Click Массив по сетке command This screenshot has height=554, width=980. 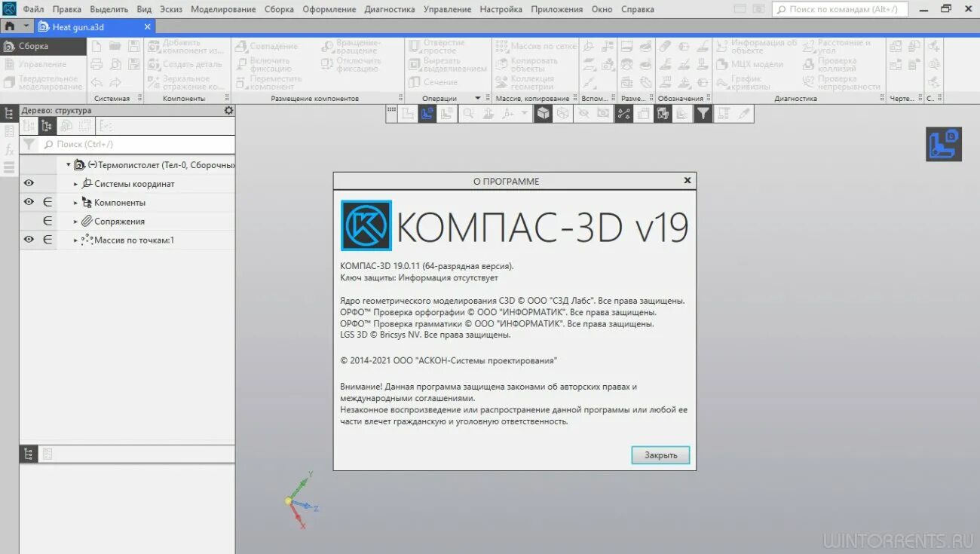point(536,46)
